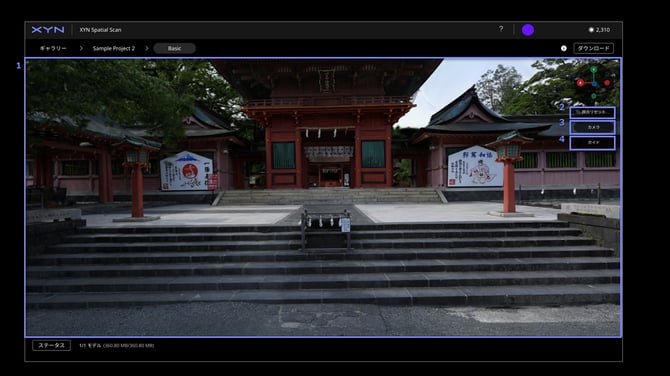Click the blue center axis gizmo dot
This screenshot has width=670, height=376.
(594, 84)
